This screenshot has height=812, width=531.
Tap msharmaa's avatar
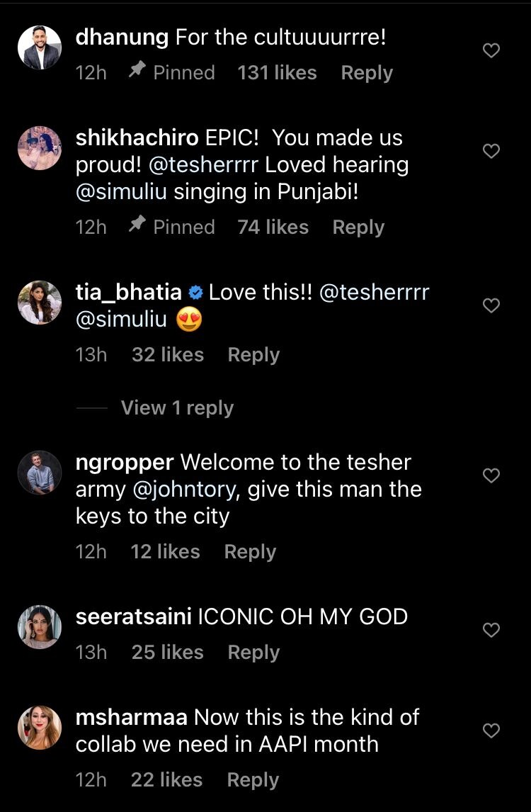40,728
